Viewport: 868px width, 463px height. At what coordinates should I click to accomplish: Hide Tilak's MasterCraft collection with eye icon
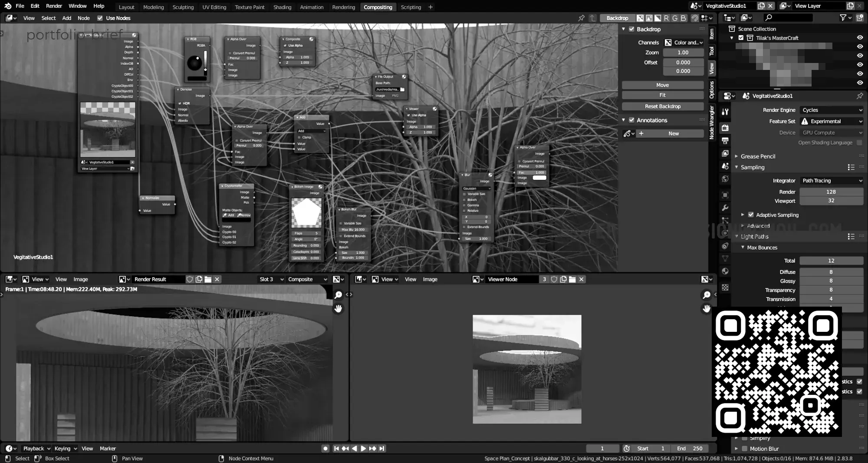[859, 38]
